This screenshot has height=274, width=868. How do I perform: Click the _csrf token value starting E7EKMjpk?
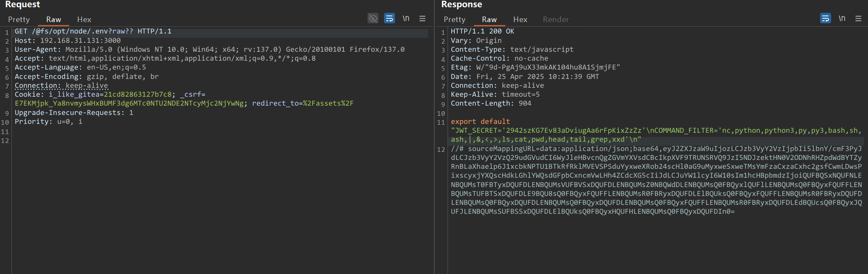click(x=129, y=103)
